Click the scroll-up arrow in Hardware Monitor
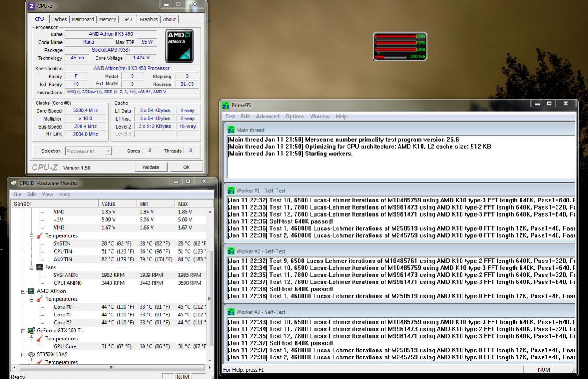The height and width of the screenshot is (379, 588). pyautogui.click(x=210, y=212)
